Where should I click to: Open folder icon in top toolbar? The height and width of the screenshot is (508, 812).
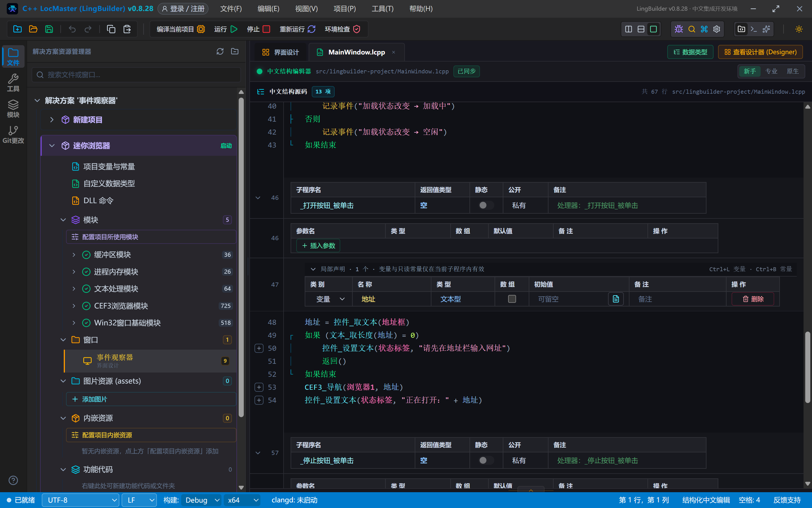tap(33, 29)
